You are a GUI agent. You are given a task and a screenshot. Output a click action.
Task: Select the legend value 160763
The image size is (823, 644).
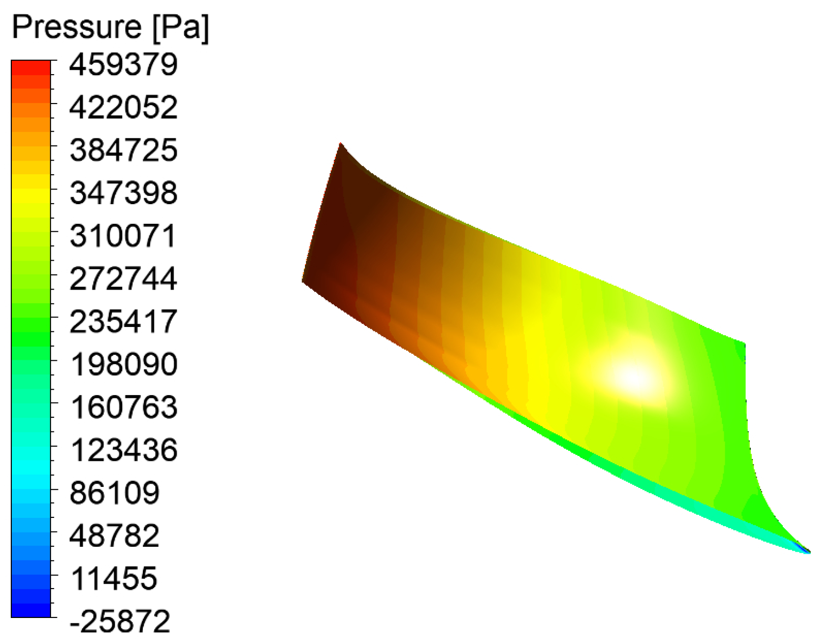pos(124,407)
